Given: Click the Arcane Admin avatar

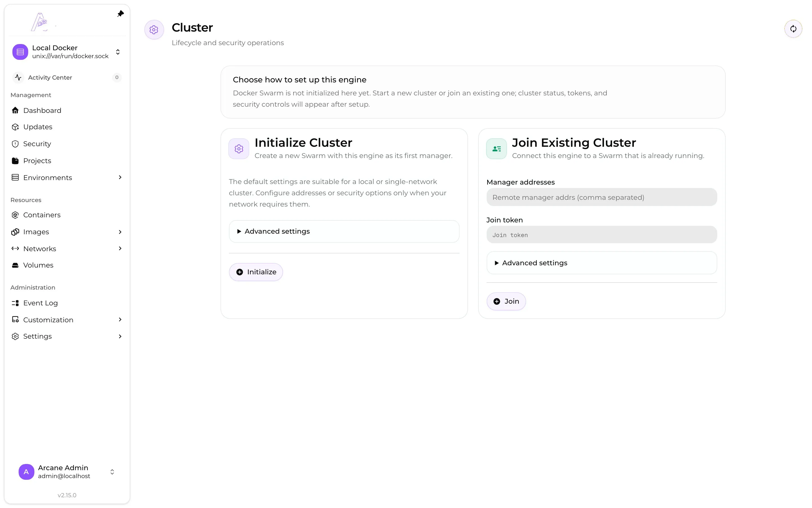Looking at the screenshot, I should (x=26, y=472).
